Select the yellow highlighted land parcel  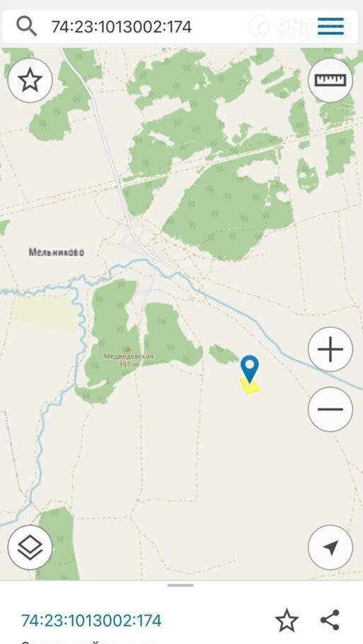(x=250, y=386)
